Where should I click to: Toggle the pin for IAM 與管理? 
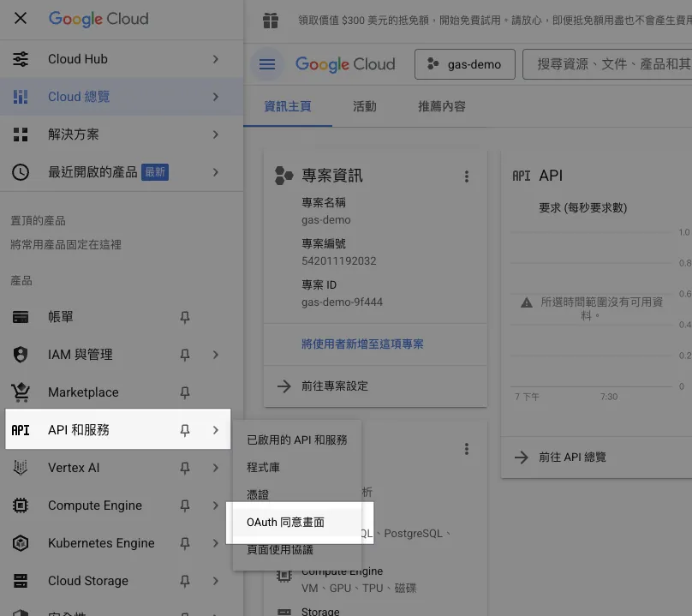[184, 355]
